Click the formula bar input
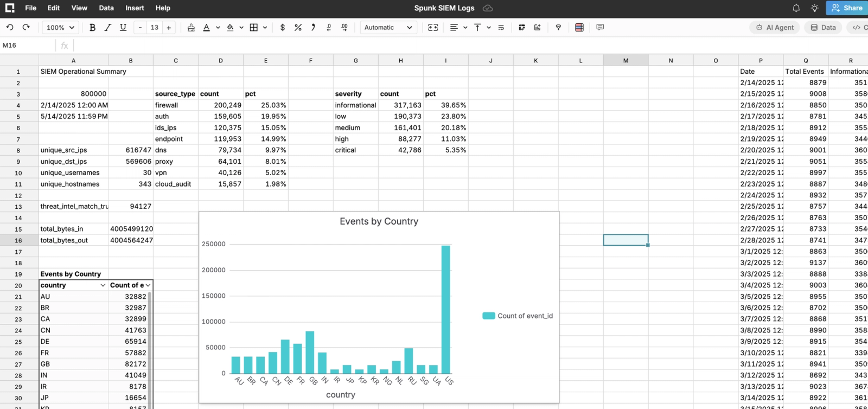Viewport: 868px width, 409px height. [470, 45]
